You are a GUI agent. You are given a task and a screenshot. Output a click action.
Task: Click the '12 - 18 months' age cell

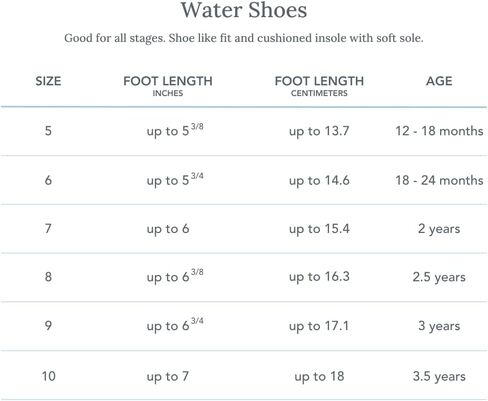(439, 131)
